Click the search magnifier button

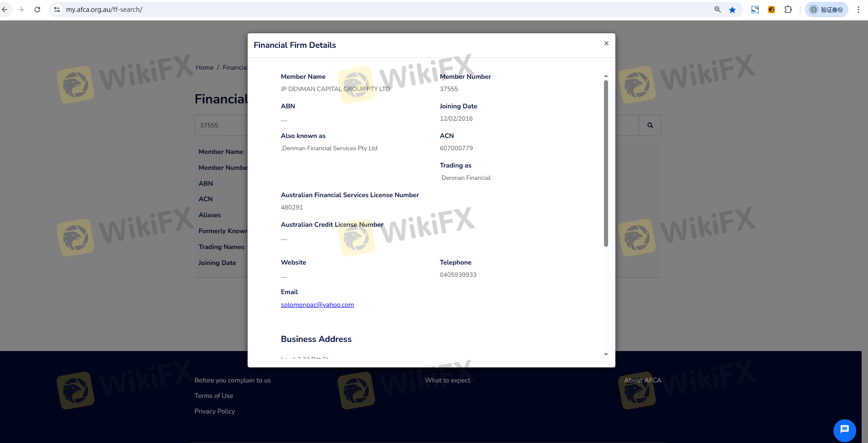(650, 125)
